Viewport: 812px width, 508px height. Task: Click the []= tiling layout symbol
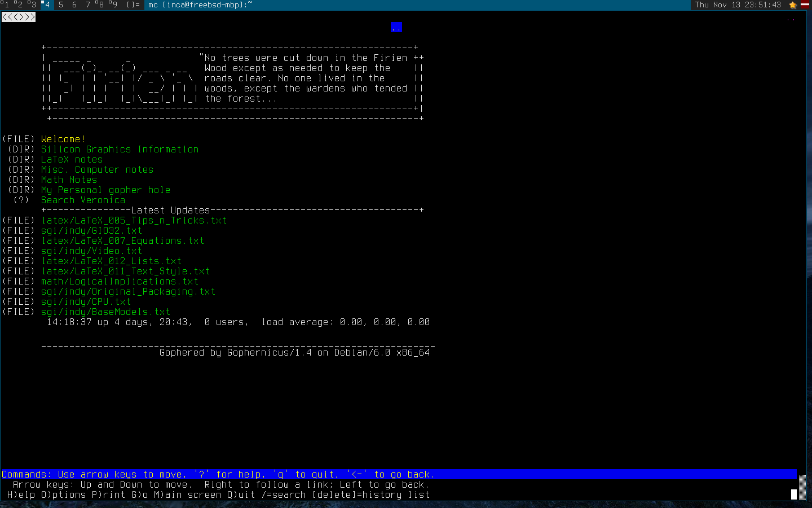coord(133,5)
